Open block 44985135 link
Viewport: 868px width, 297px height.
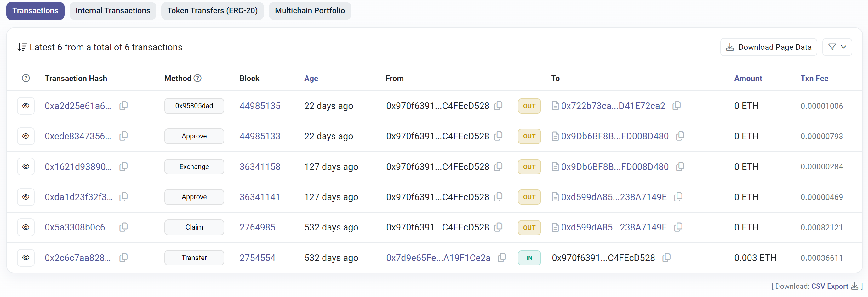[260, 106]
